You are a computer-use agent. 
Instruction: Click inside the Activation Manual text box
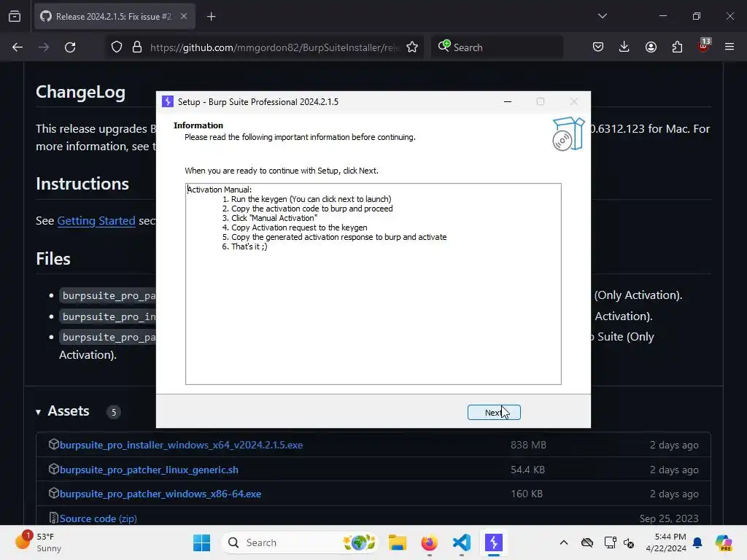click(x=373, y=284)
